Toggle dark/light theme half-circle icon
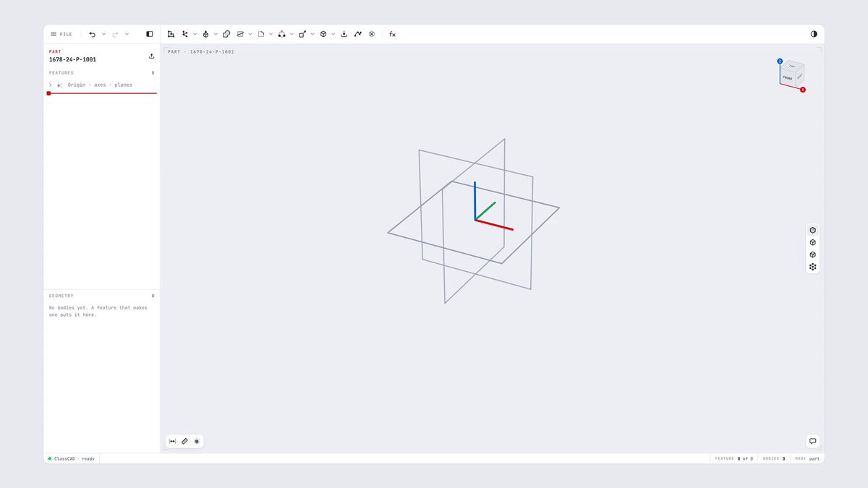The width and height of the screenshot is (868, 488). click(814, 34)
